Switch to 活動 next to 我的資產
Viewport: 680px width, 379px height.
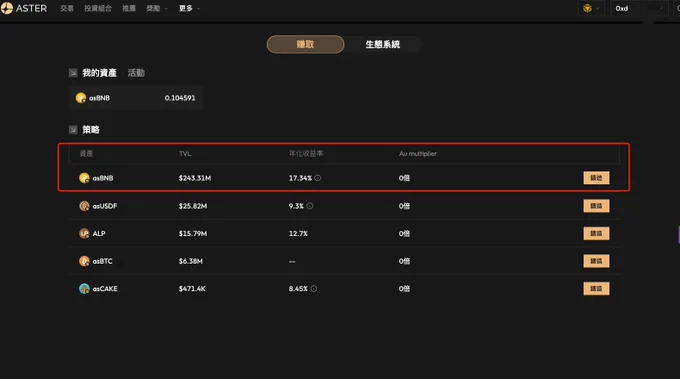pos(136,73)
